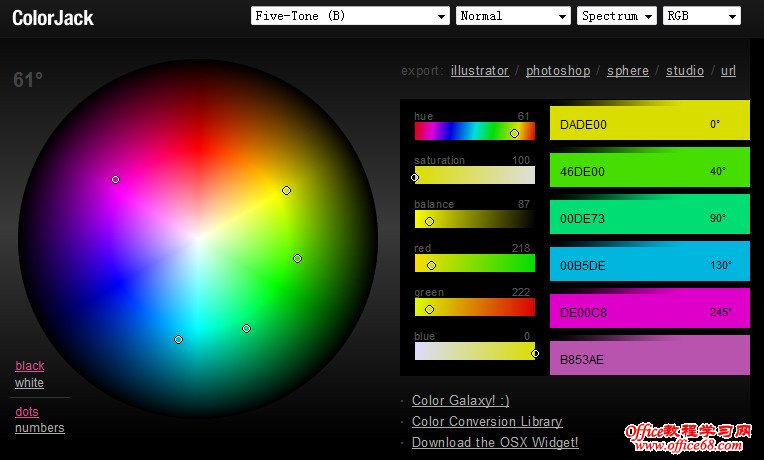The width and height of the screenshot is (764, 460).
Task: Select the magenta dot on color wheel
Action: point(115,180)
